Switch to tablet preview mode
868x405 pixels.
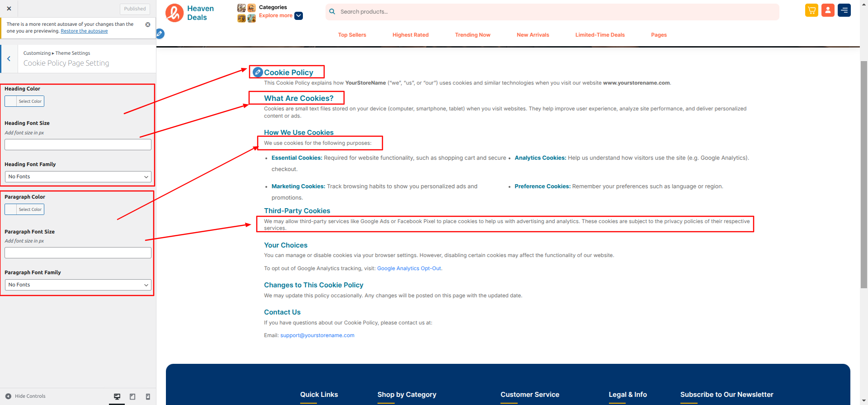click(132, 396)
